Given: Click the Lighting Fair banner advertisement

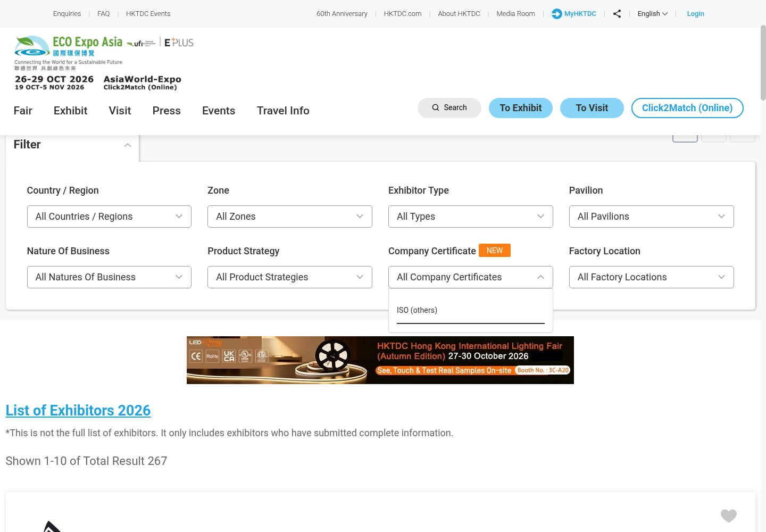Looking at the screenshot, I should 380,360.
